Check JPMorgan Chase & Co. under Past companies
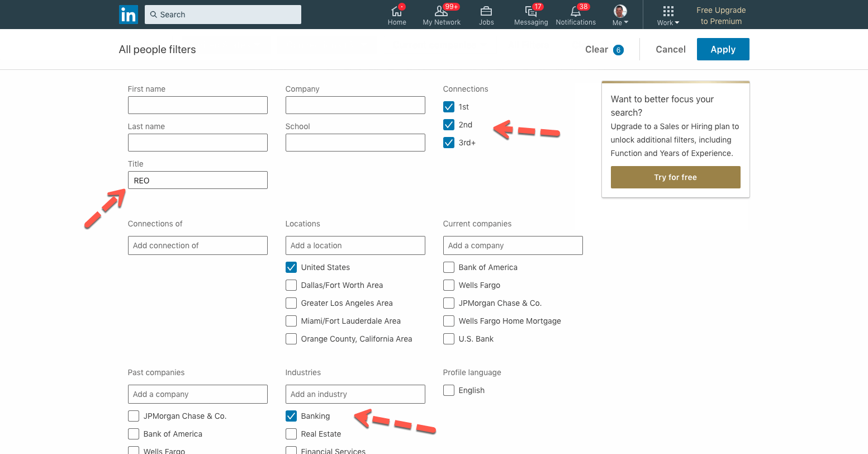This screenshot has width=868, height=454. pos(133,416)
